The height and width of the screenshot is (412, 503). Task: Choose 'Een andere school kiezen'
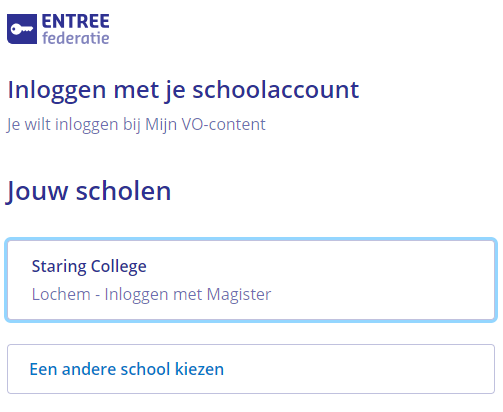251,369
